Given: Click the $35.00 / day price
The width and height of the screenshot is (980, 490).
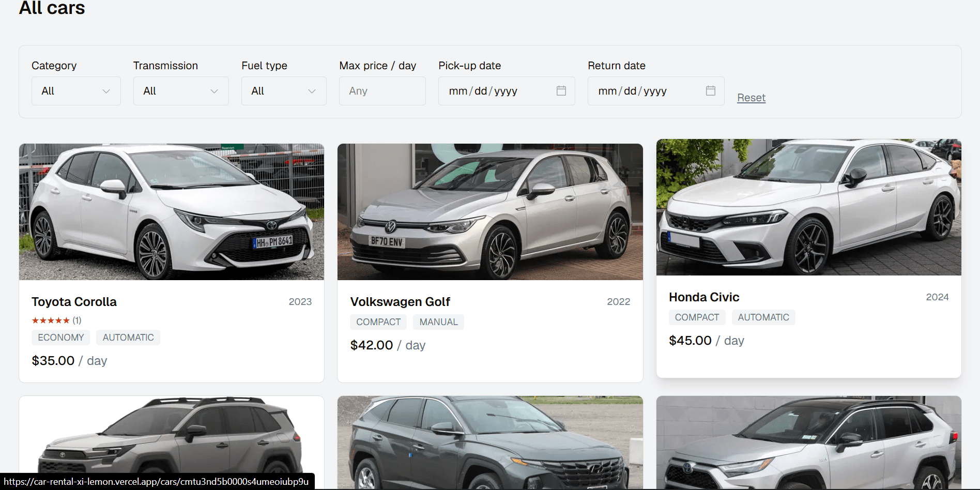Looking at the screenshot, I should click(x=69, y=361).
